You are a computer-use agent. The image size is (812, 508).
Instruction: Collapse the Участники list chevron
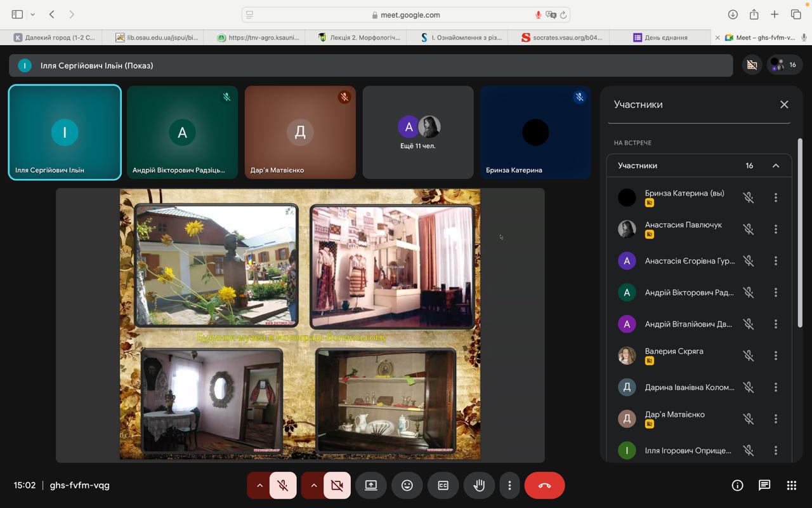point(775,166)
